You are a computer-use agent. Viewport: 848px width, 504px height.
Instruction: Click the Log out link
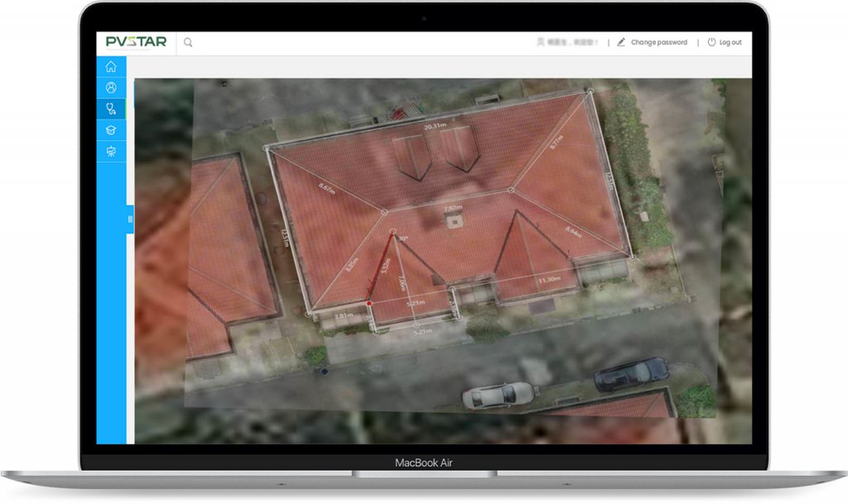coord(730,42)
